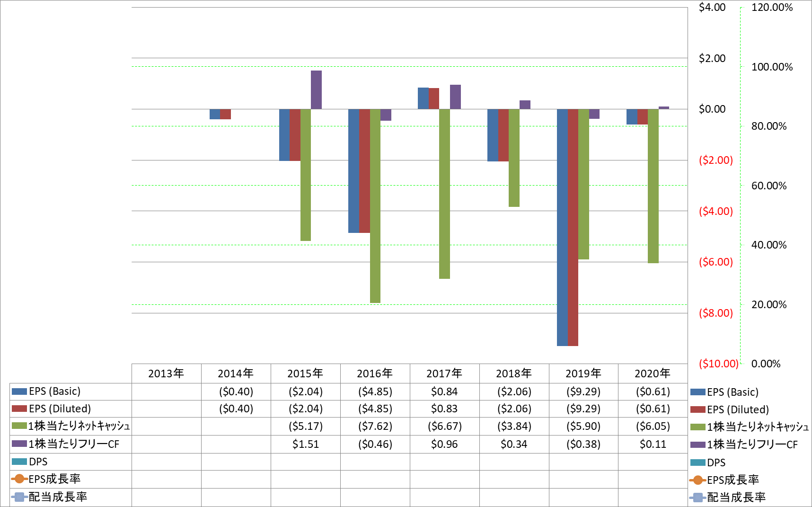Image resolution: width=812 pixels, height=507 pixels.
Task: Click the EPS (Diluted) 2019 value ($9.29)
Action: [583, 409]
